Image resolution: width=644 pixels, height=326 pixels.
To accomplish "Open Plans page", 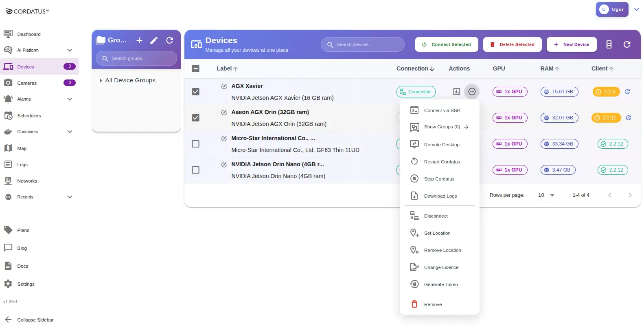I will click(x=39, y=230).
